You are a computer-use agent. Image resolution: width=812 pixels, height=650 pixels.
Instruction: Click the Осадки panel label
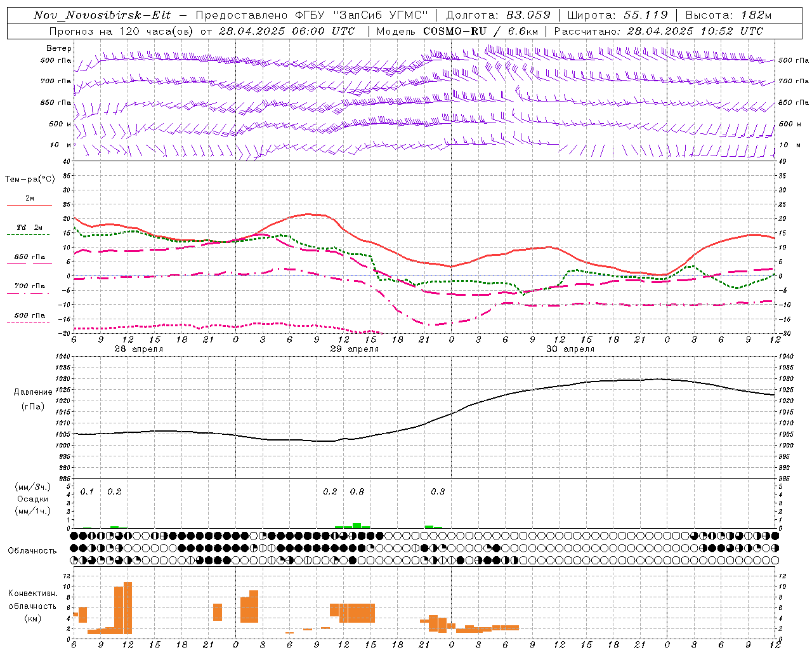[32, 499]
